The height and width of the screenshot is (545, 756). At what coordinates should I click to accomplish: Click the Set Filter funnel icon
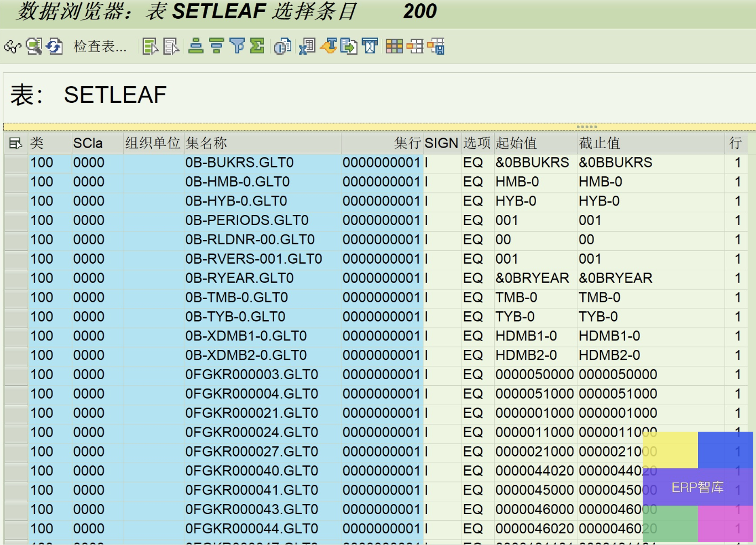coord(237,46)
